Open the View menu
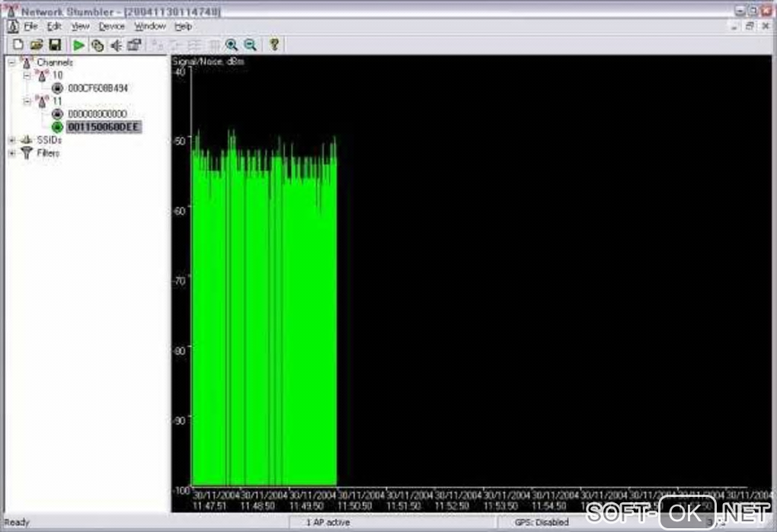Image resolution: width=777 pixels, height=532 pixels. click(80, 26)
